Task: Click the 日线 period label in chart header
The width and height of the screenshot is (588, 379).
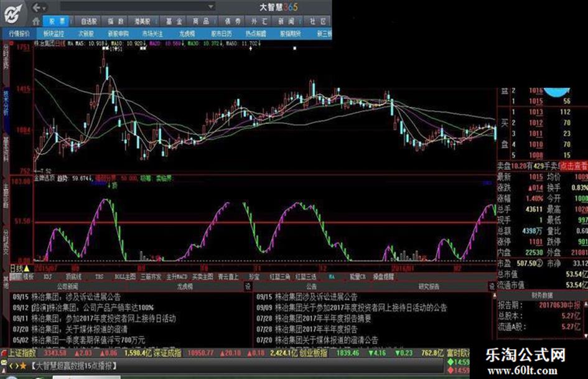Action: (60, 44)
